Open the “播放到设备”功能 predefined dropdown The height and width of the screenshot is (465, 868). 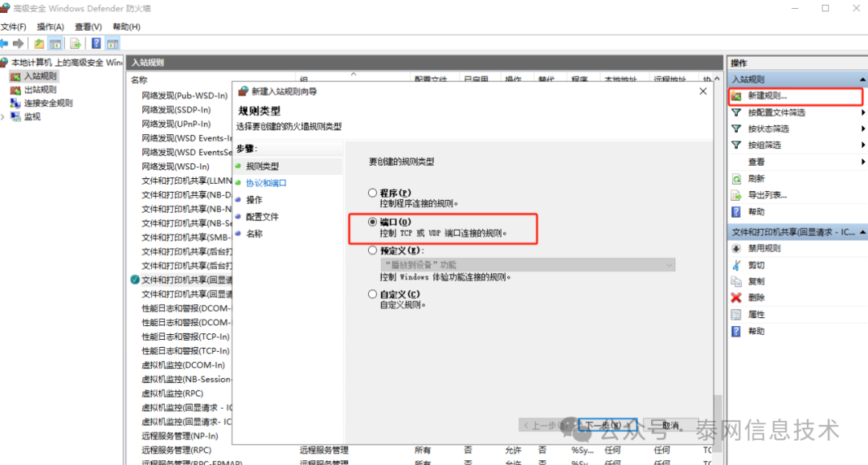coord(527,265)
